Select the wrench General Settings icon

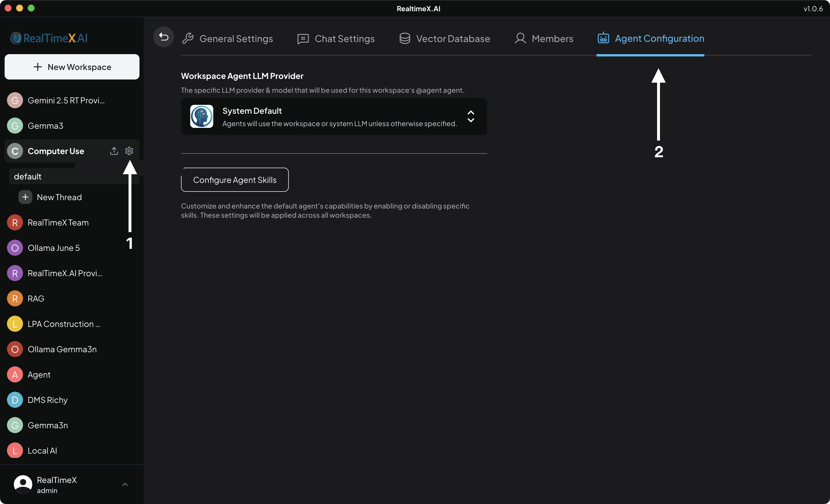point(188,38)
